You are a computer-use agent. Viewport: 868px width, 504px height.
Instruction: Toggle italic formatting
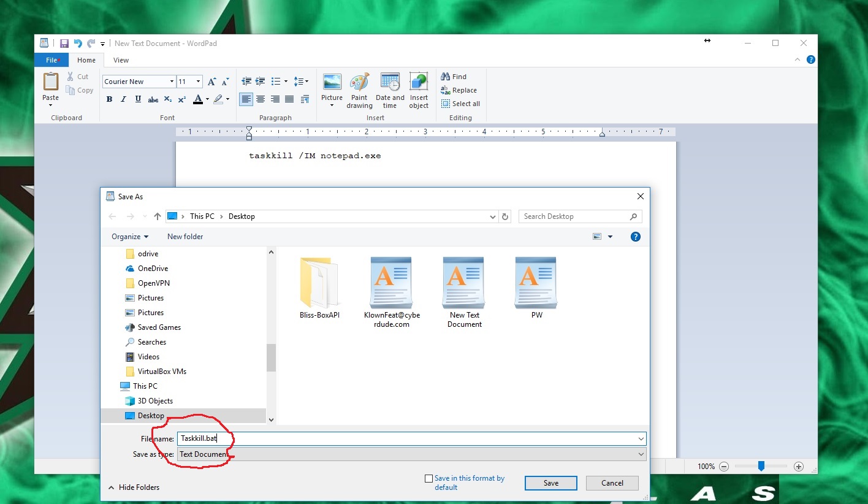[x=123, y=99]
